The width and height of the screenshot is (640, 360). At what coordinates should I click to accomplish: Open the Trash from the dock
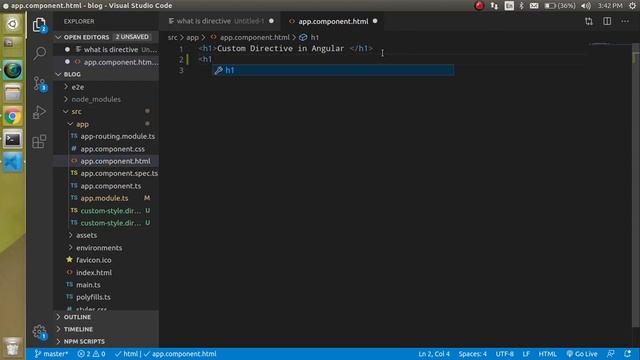[x=13, y=347]
